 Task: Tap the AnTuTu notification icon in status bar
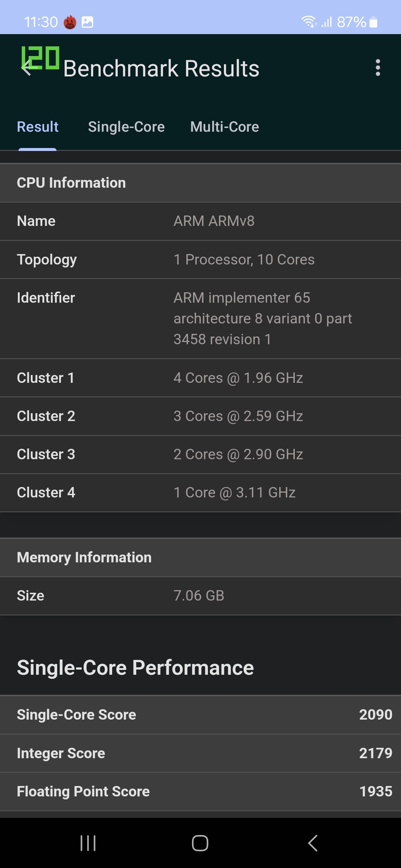coord(70,22)
